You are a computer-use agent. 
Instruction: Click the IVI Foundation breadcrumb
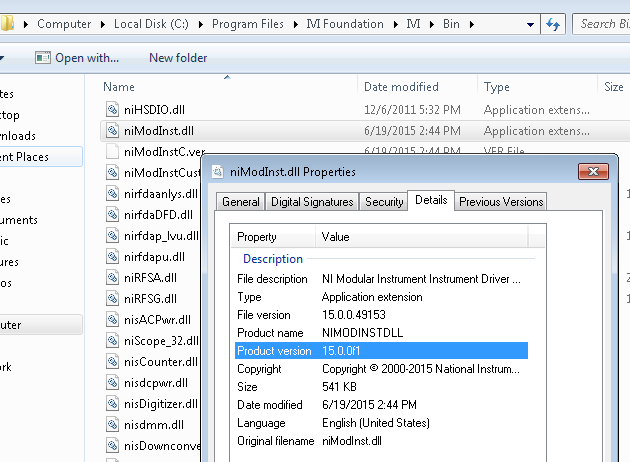[345, 24]
